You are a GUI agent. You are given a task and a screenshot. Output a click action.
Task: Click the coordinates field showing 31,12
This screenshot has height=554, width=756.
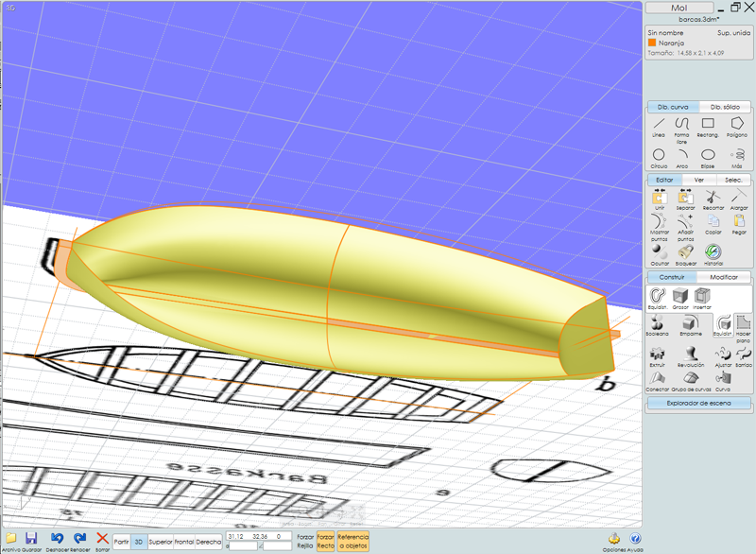pos(259,536)
